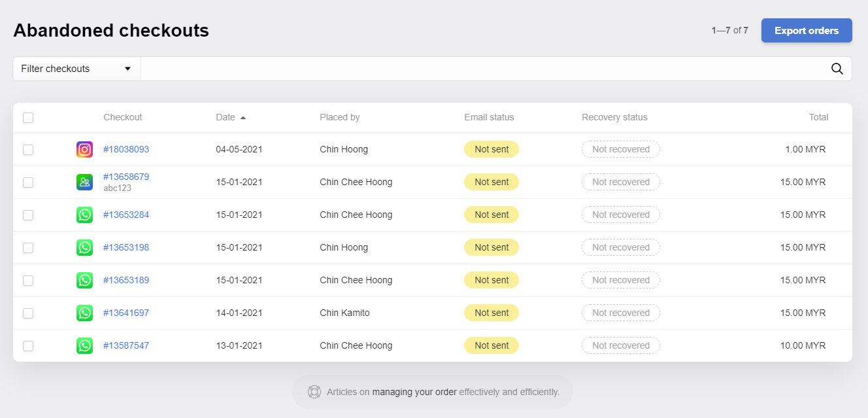Click the WhatsApp icon for checkout #13587547
868x418 pixels.
click(x=84, y=345)
